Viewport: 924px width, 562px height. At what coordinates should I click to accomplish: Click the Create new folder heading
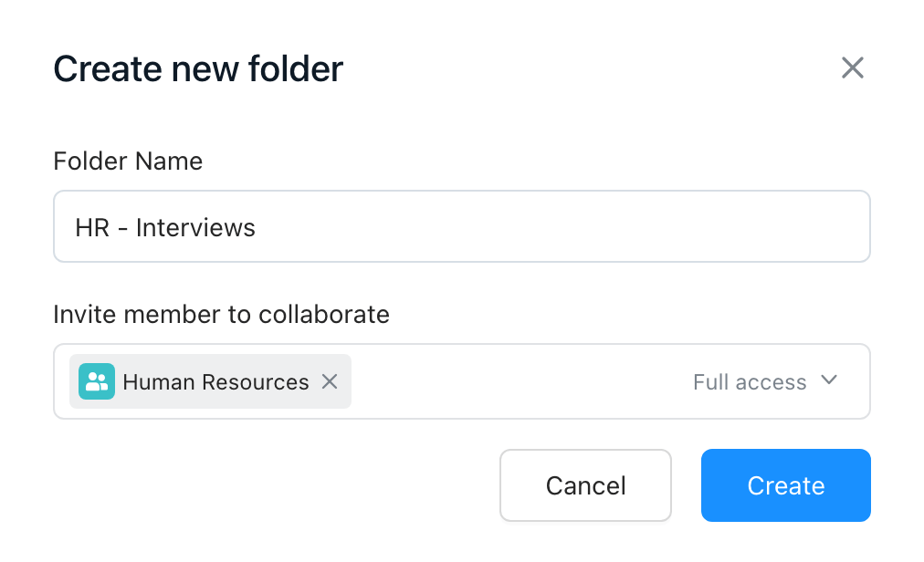click(198, 69)
